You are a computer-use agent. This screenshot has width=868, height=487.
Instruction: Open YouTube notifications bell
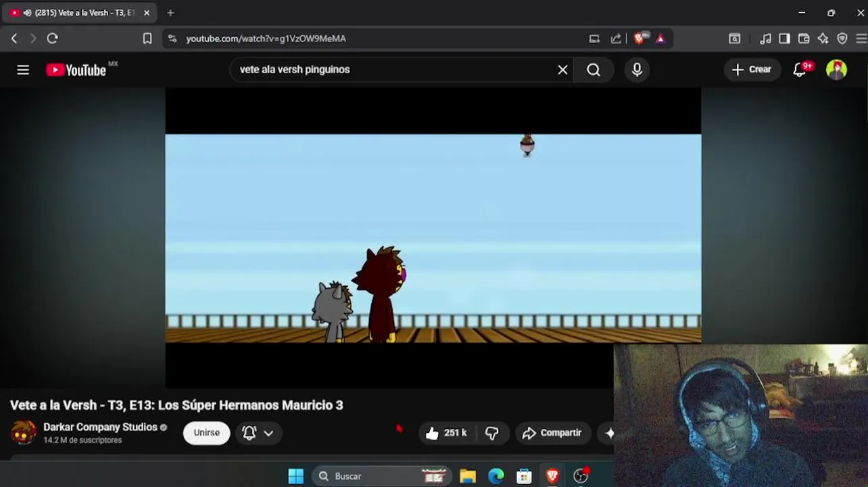(x=800, y=70)
